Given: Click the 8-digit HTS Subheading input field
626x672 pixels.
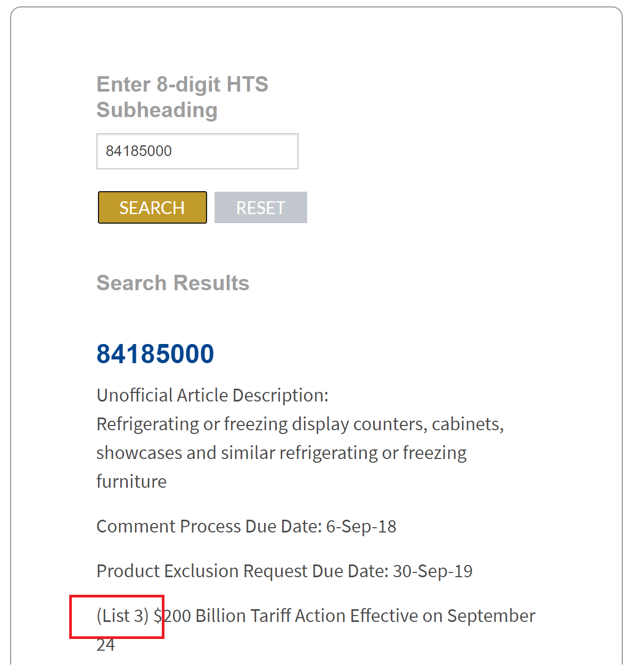Looking at the screenshot, I should click(197, 151).
